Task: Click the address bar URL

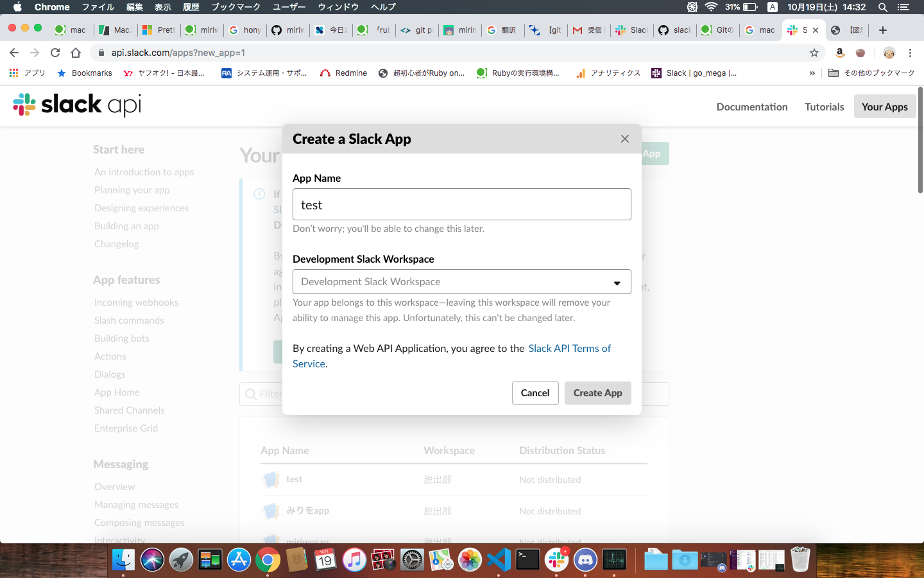Action: [x=178, y=53]
